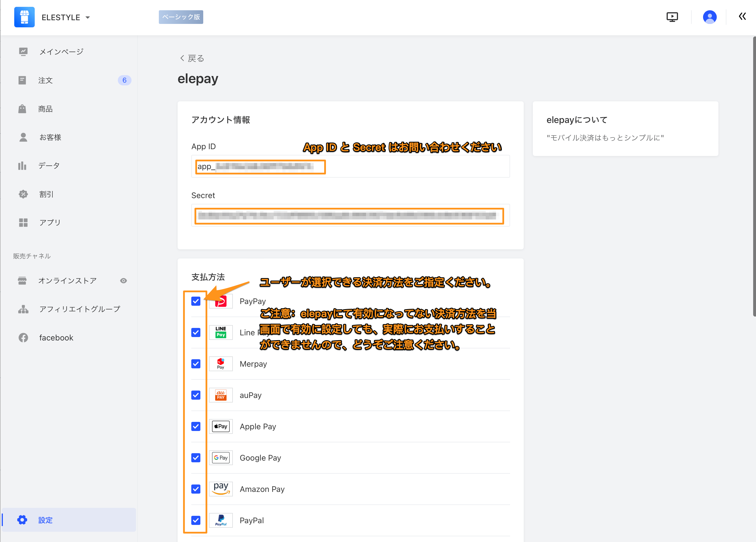756x542 pixels.
Task: Click the facebook channel icon
Action: point(23,337)
